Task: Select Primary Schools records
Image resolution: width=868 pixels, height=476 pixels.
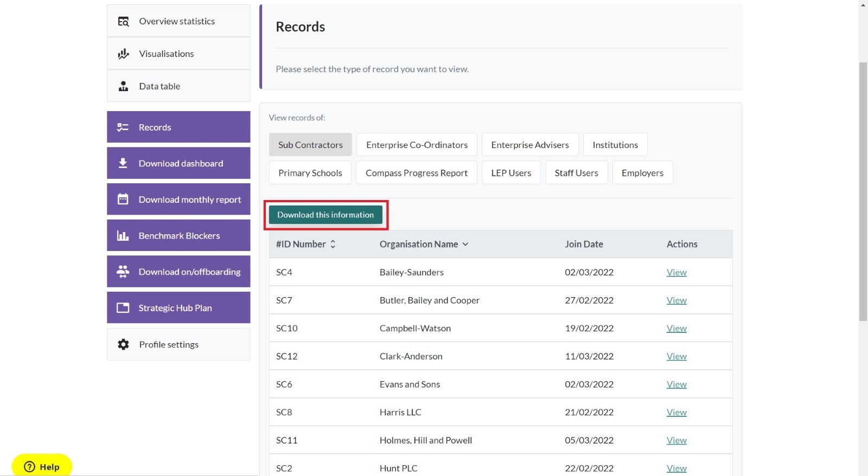Action: point(310,173)
